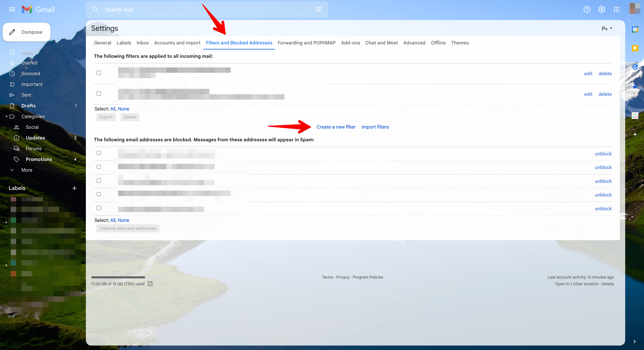Image resolution: width=644 pixels, height=350 pixels.
Task: Open the storage management link icon
Action: 150,284
